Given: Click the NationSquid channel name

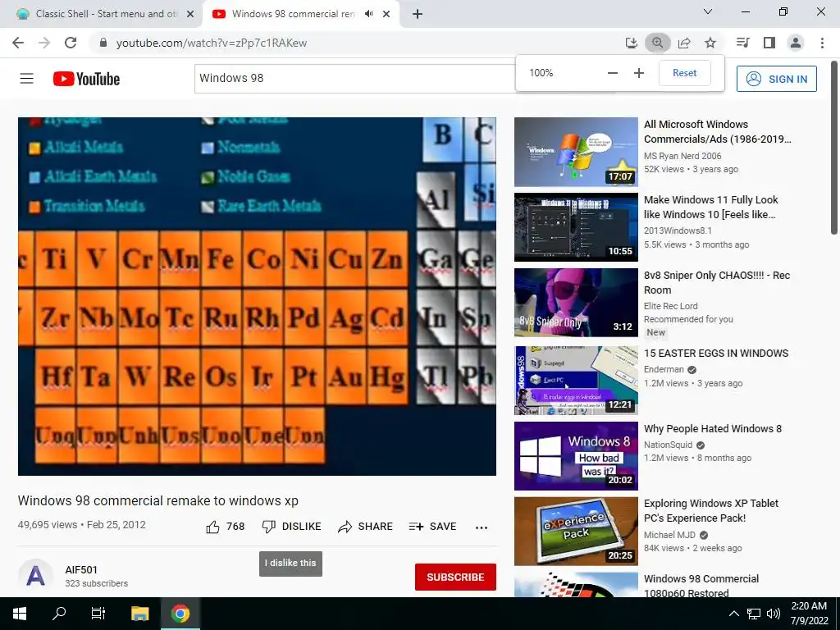Looking at the screenshot, I should 668,445.
